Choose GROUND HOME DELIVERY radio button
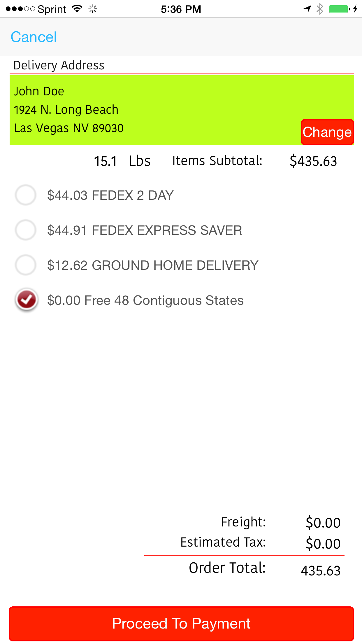This screenshot has height=644, width=362. click(x=26, y=265)
